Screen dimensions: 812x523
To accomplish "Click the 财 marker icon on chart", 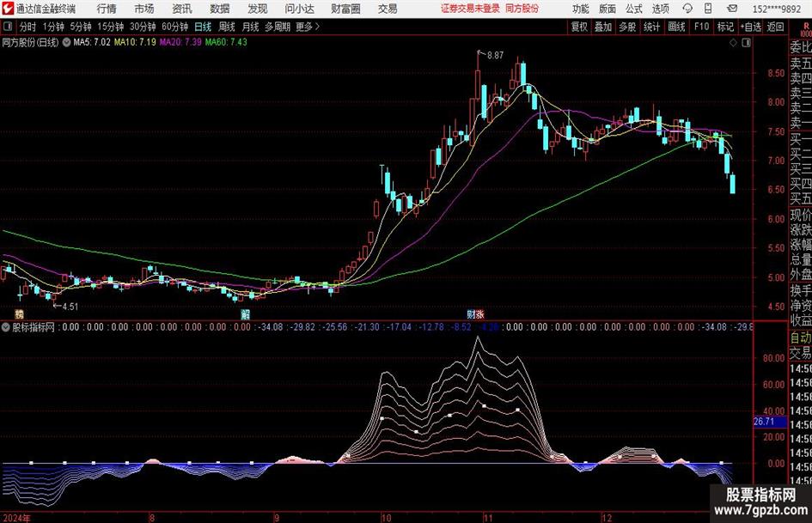I will [x=471, y=313].
